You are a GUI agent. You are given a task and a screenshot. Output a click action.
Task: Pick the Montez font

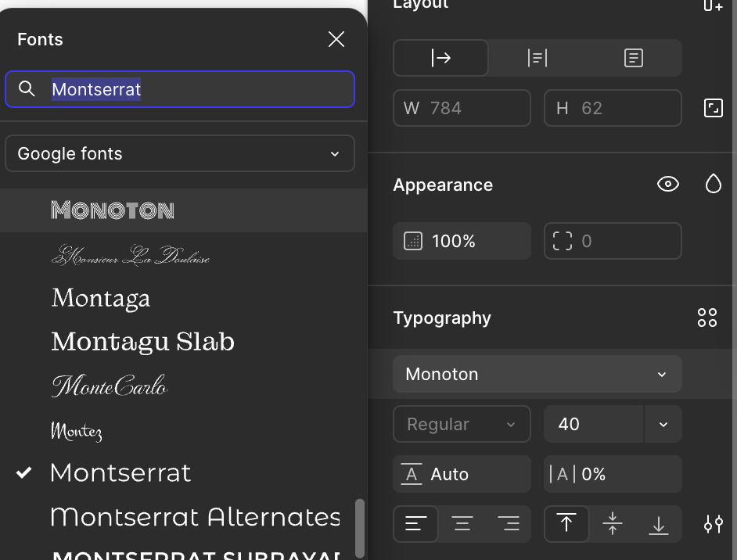pos(183,429)
